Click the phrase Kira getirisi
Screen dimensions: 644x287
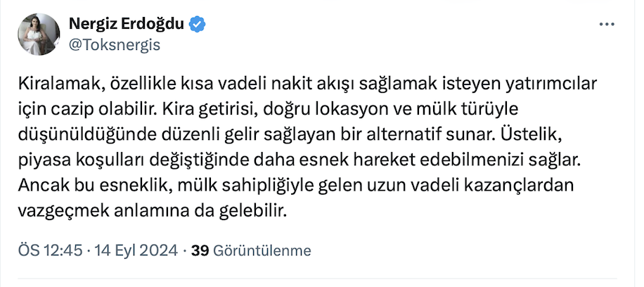pyautogui.click(x=202, y=110)
